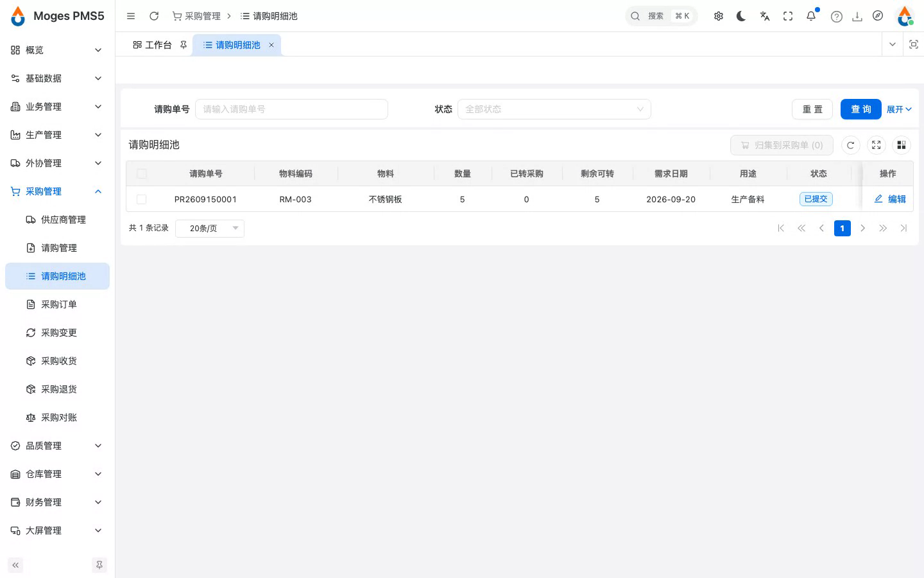Open the tabs dropdown chevron
The width and height of the screenshot is (924, 578).
tap(892, 44)
